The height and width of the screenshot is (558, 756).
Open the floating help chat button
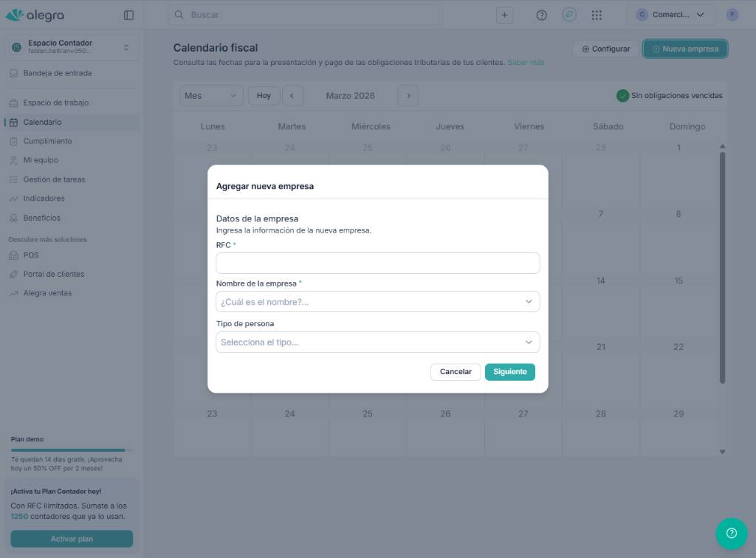(x=731, y=533)
